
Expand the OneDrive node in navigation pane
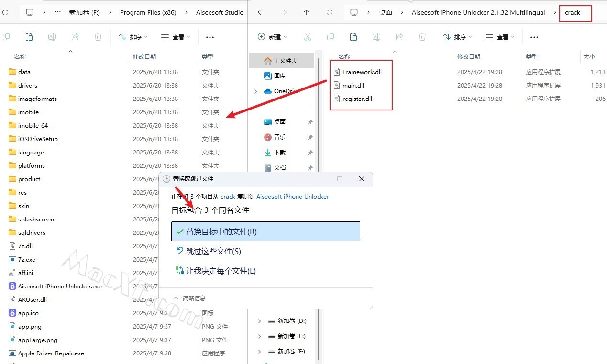coord(256,91)
